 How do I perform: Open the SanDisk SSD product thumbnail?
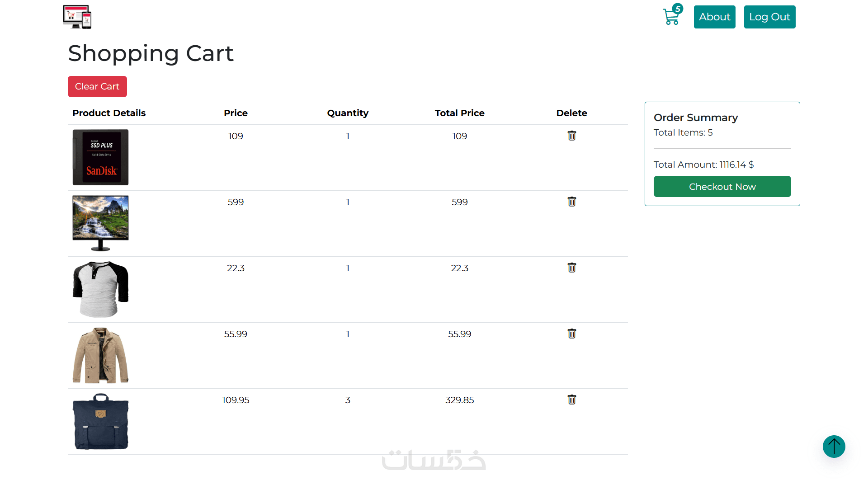point(100,157)
